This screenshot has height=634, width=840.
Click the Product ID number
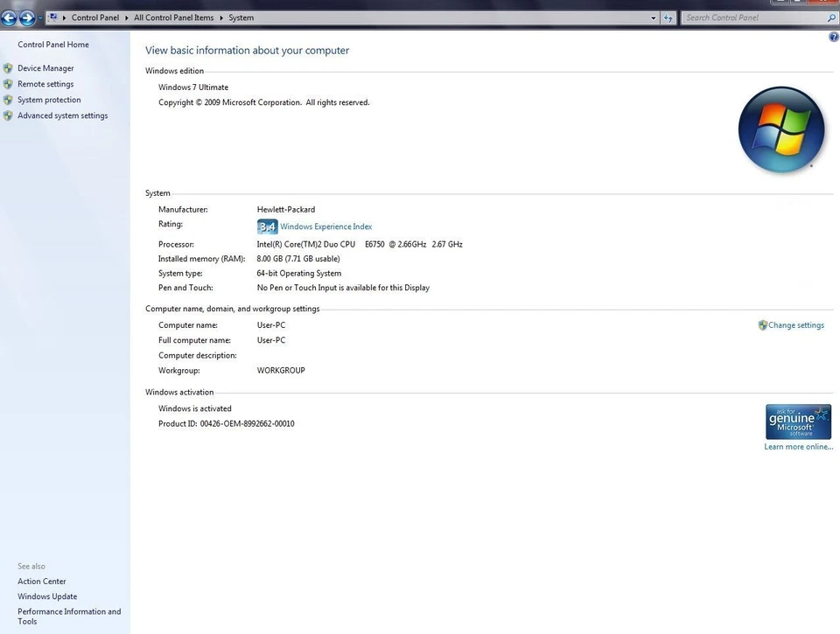(247, 423)
